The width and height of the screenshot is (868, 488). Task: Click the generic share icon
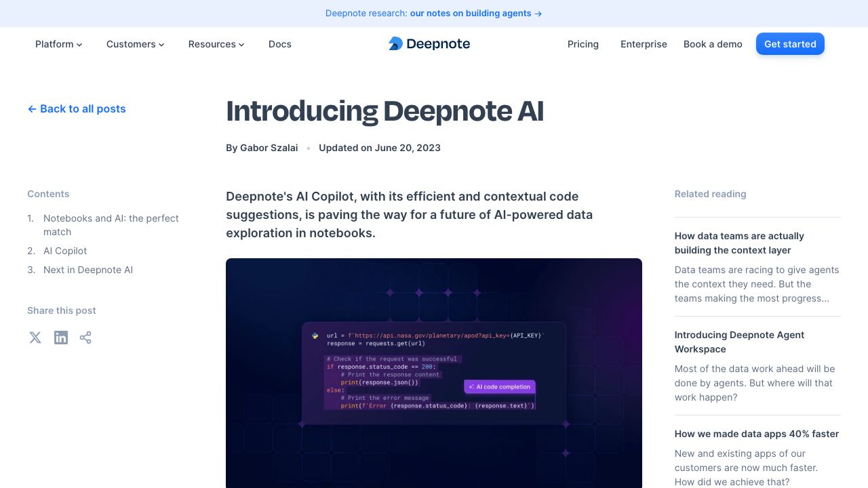tap(85, 338)
